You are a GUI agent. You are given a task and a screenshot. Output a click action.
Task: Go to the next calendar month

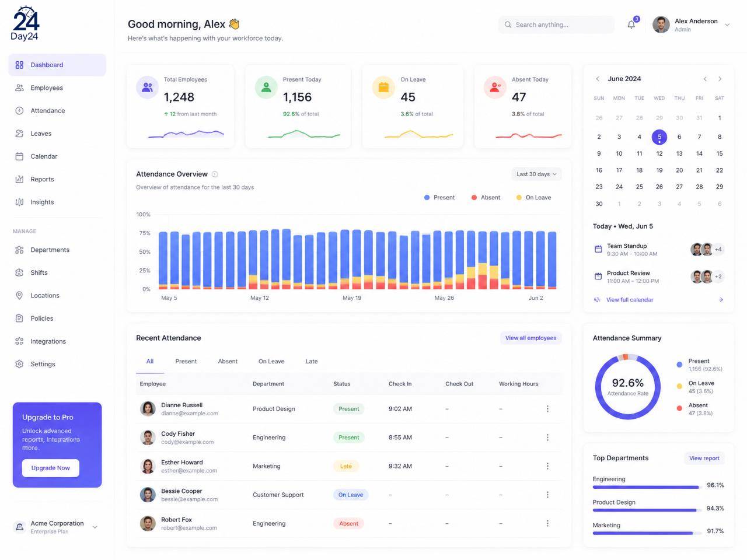tap(720, 79)
